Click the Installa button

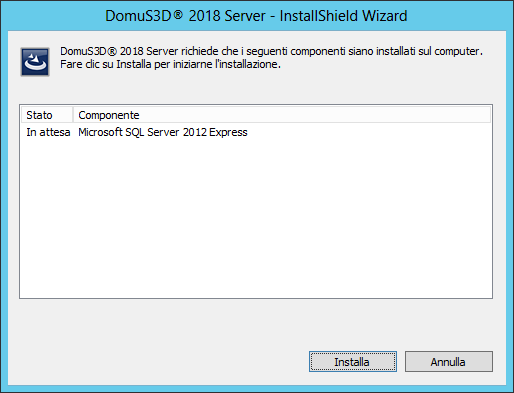[353, 361]
